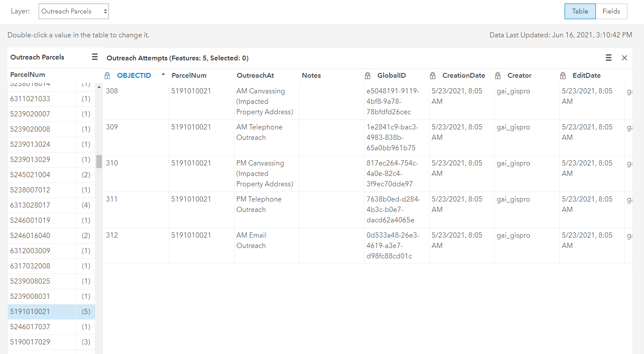The width and height of the screenshot is (644, 354).
Task: Open the Outreach Attempts table menu icon
Action: coord(608,58)
